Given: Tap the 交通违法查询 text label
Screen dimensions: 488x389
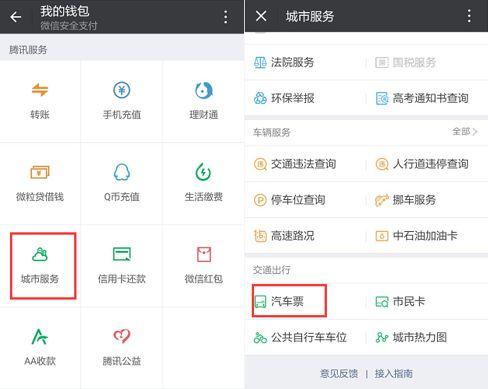Looking at the screenshot, I should 303,164.
